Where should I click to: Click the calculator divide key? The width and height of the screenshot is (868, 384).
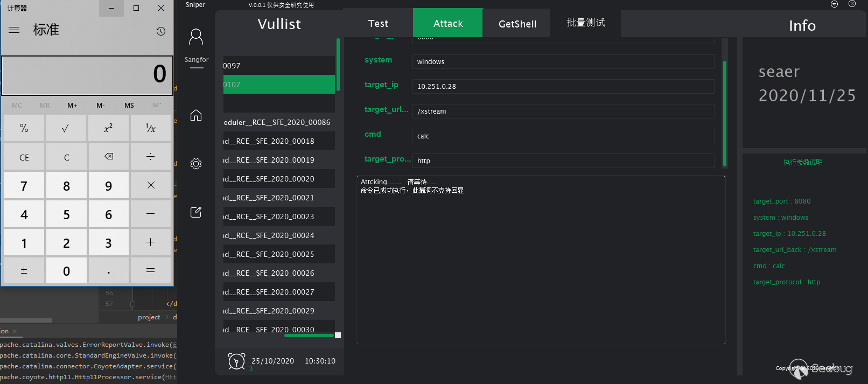pyautogui.click(x=151, y=157)
